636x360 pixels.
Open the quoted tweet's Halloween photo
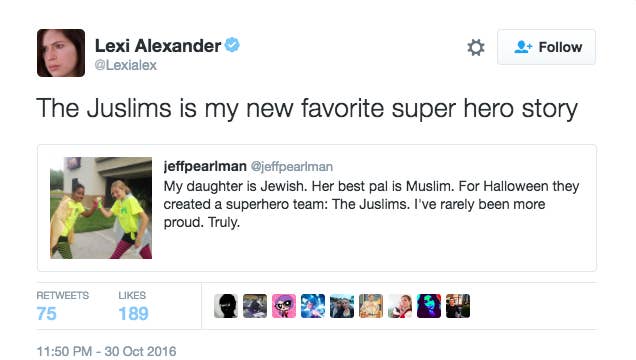tap(101, 208)
